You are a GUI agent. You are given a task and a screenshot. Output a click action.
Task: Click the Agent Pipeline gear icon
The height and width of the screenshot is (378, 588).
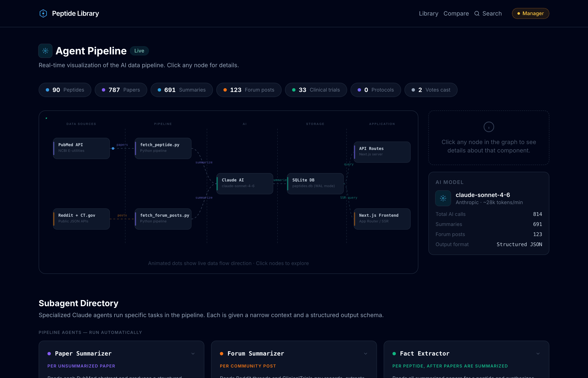[45, 51]
